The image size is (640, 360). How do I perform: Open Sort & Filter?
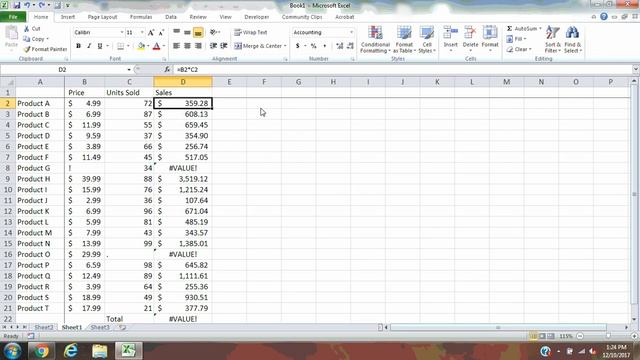[x=553, y=39]
